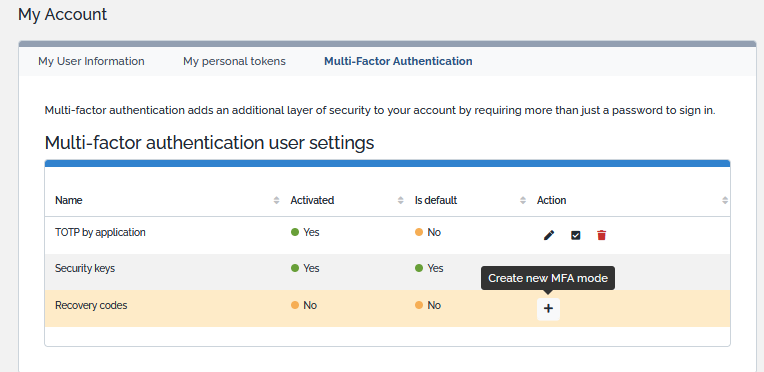
Task: Click green Activated dot for TOTP by application
Action: pyautogui.click(x=295, y=233)
